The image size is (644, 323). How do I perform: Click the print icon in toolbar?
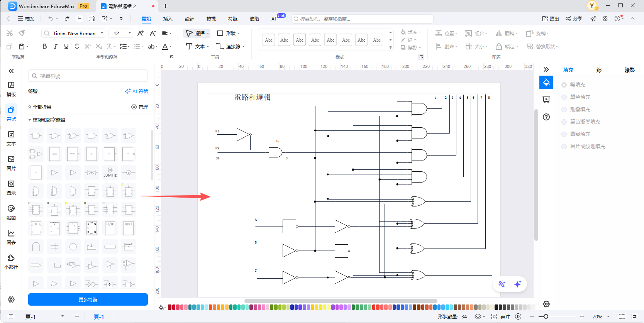[92, 19]
